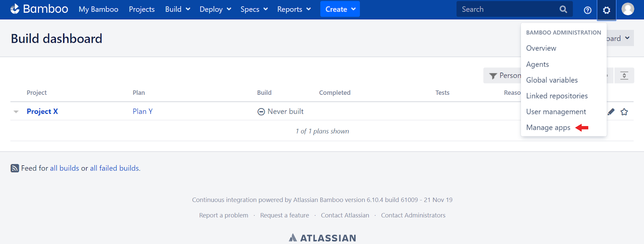The image size is (644, 244).
Task: Click the Build dashboard heading
Action: pos(56,38)
